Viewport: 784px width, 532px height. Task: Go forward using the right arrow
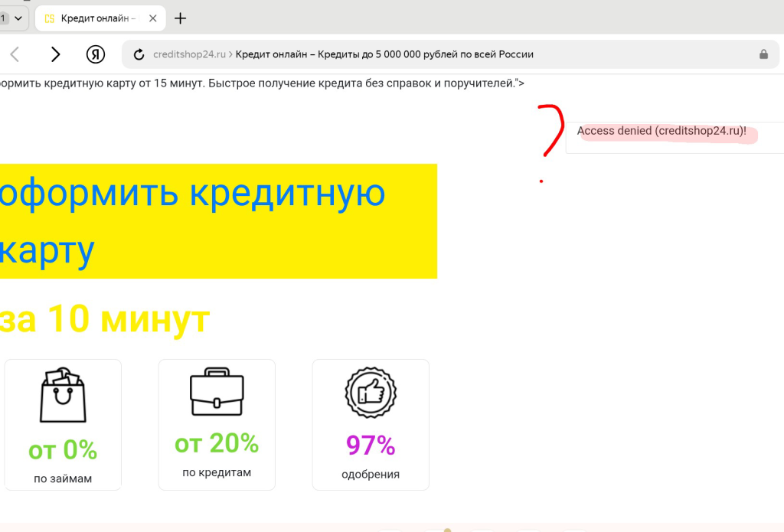(55, 54)
